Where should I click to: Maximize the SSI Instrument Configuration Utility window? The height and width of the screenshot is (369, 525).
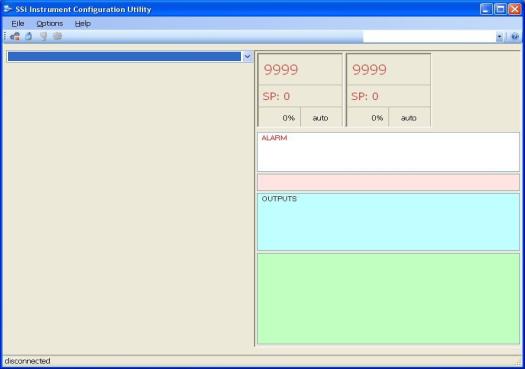[x=500, y=9]
